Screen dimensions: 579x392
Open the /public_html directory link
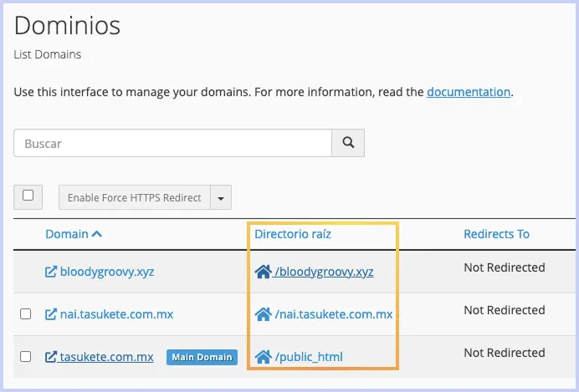309,357
